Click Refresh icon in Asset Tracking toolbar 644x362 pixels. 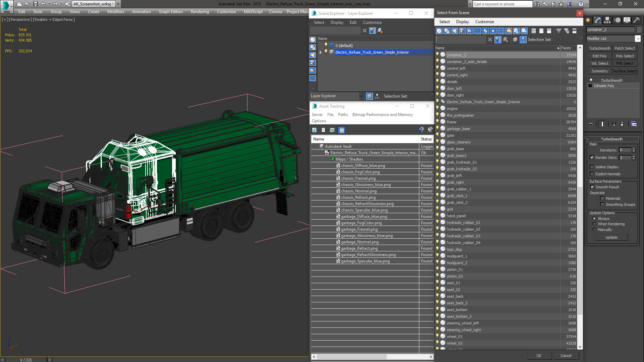(314, 130)
